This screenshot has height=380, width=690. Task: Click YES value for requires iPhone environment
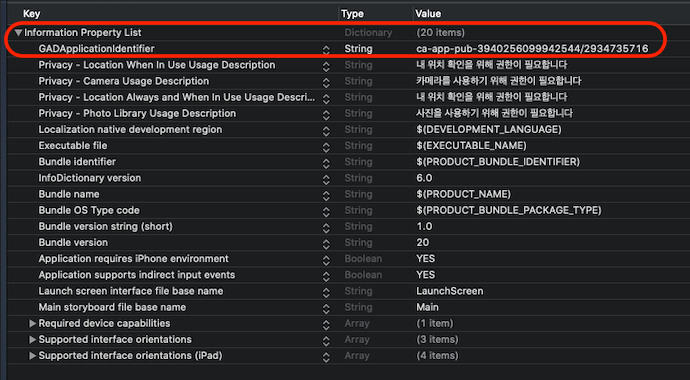[426, 259]
